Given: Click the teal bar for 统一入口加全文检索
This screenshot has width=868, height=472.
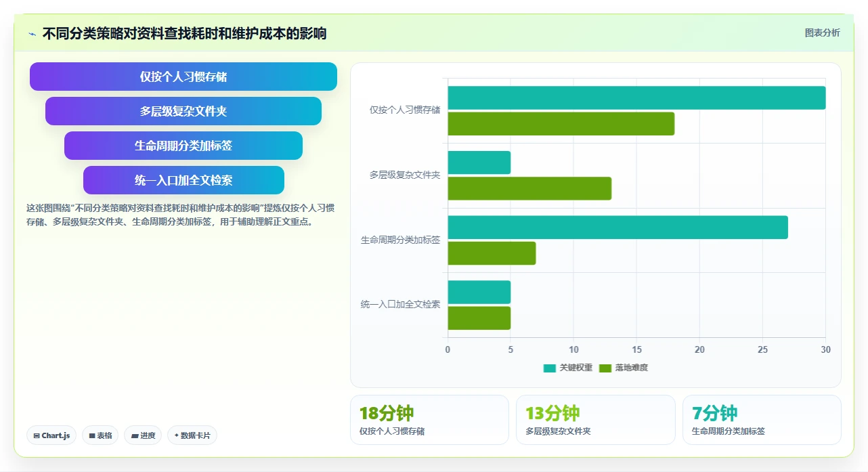Looking at the screenshot, I should [x=479, y=292].
